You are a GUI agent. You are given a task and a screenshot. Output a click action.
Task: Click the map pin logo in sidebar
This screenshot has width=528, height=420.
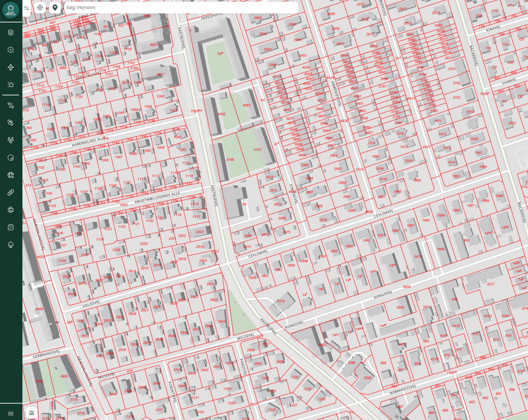pos(11,10)
